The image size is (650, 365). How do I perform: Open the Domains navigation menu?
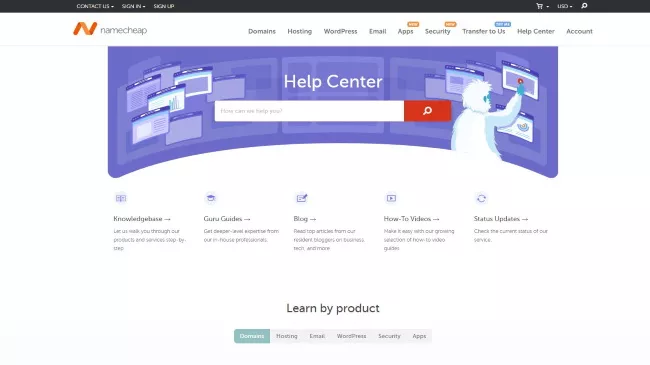coord(262,31)
